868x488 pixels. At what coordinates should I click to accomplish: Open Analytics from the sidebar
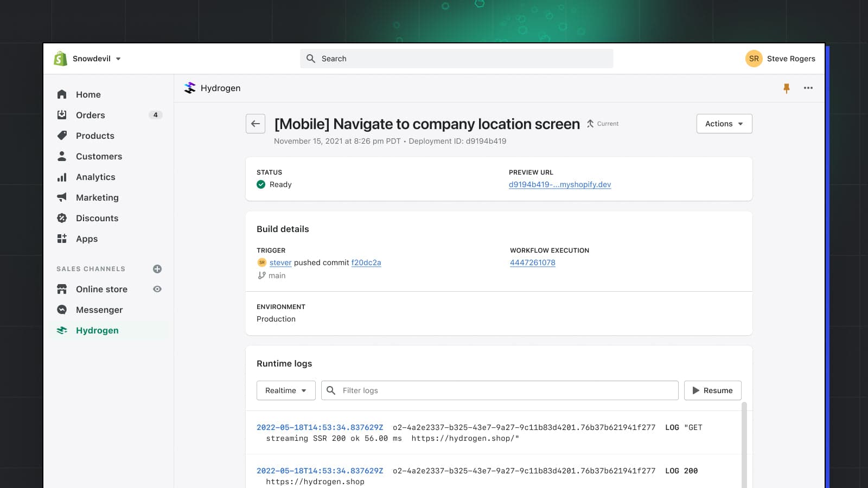point(95,177)
